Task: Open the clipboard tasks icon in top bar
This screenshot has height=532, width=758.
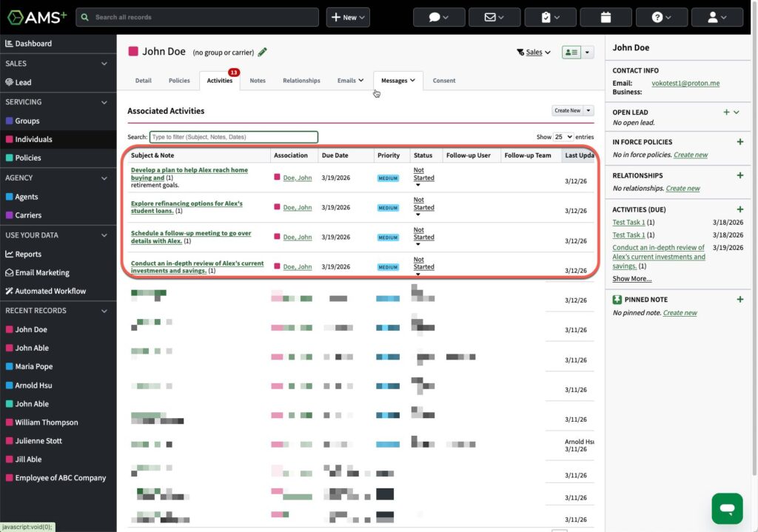Action: (x=550, y=17)
